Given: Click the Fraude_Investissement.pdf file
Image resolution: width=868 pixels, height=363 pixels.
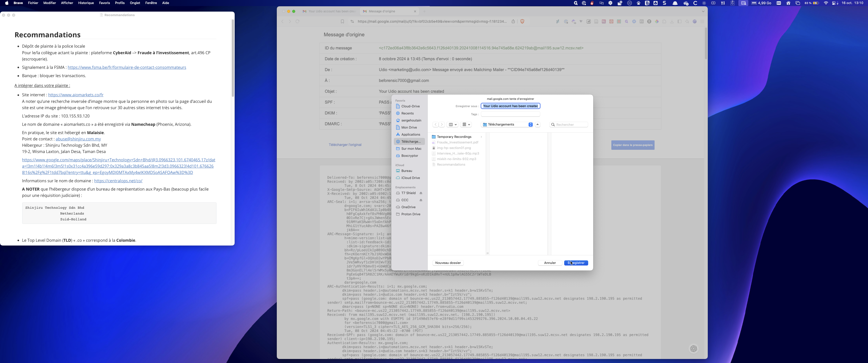Looking at the screenshot, I should [x=457, y=142].
